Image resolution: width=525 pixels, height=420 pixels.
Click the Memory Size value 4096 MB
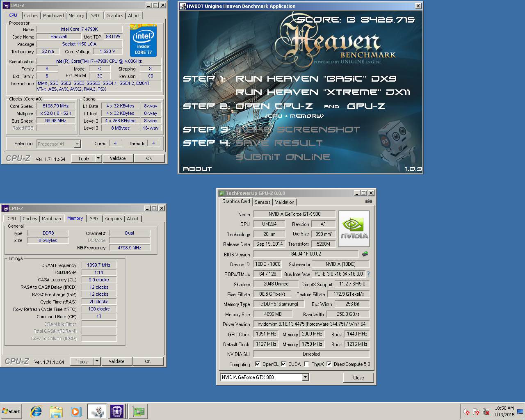[273, 314]
